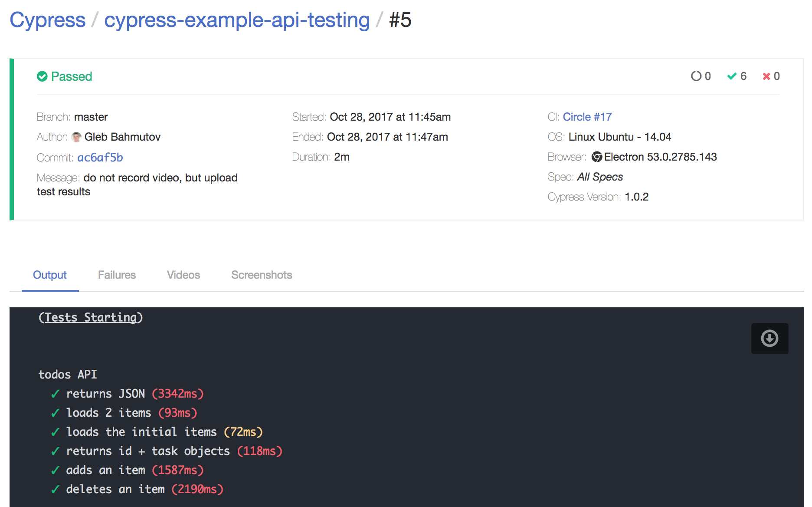Click the Electron browser logo icon
This screenshot has width=812, height=507.
coord(597,157)
